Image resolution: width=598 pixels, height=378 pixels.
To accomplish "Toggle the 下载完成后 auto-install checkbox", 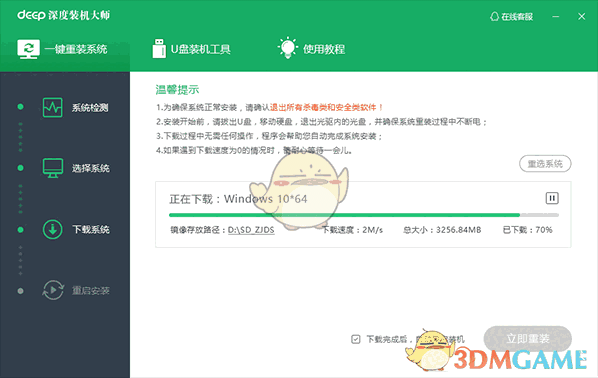I will point(355,339).
